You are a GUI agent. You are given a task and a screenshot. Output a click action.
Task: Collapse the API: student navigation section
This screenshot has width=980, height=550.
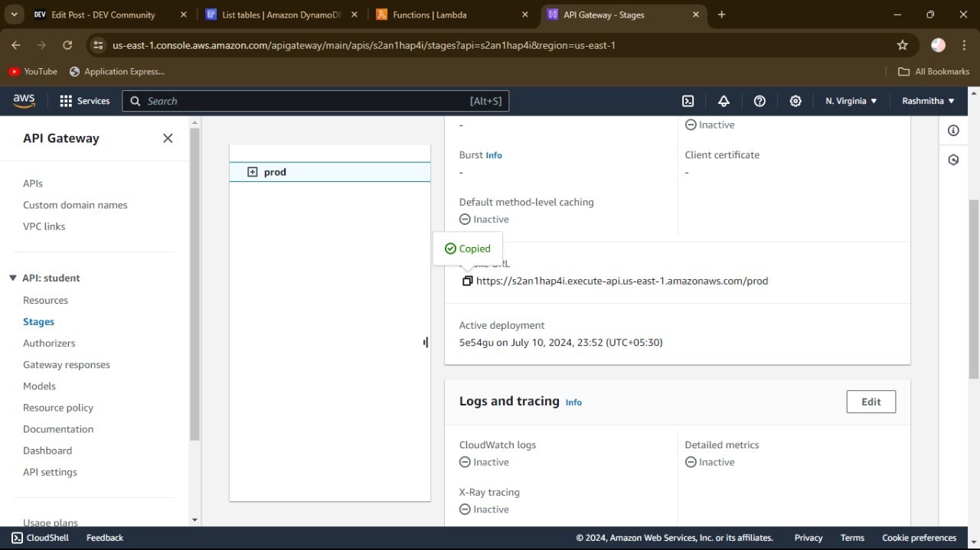tap(12, 278)
